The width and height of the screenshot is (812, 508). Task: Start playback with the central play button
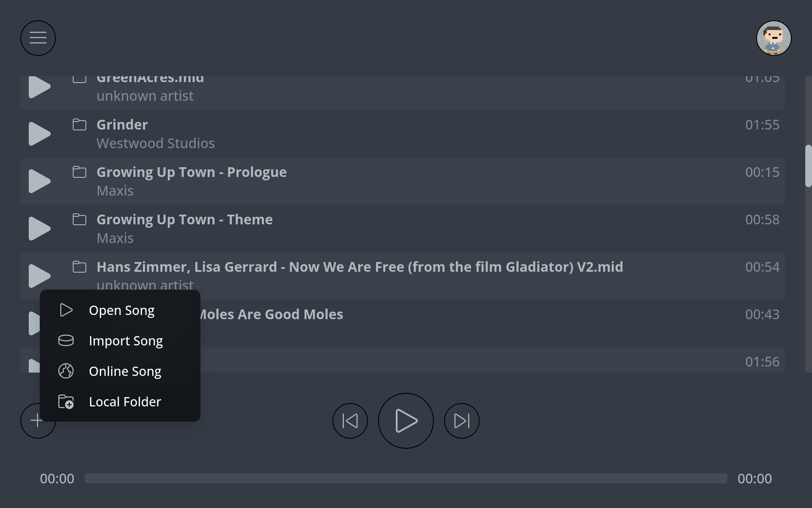coord(406,420)
